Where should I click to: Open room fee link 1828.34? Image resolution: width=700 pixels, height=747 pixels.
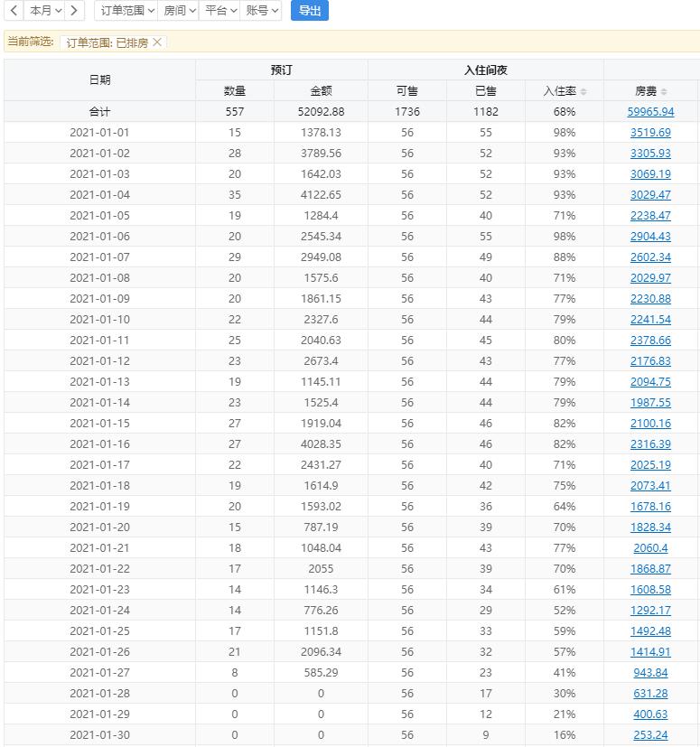[650, 528]
